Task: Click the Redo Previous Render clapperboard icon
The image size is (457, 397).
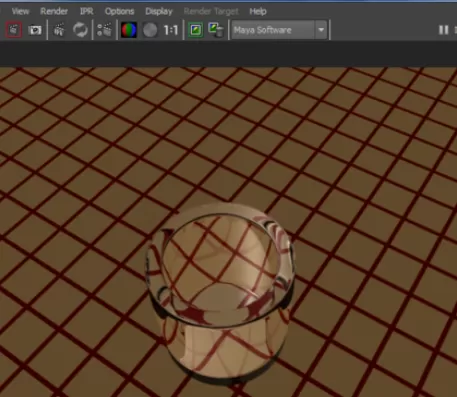Action: point(14,30)
